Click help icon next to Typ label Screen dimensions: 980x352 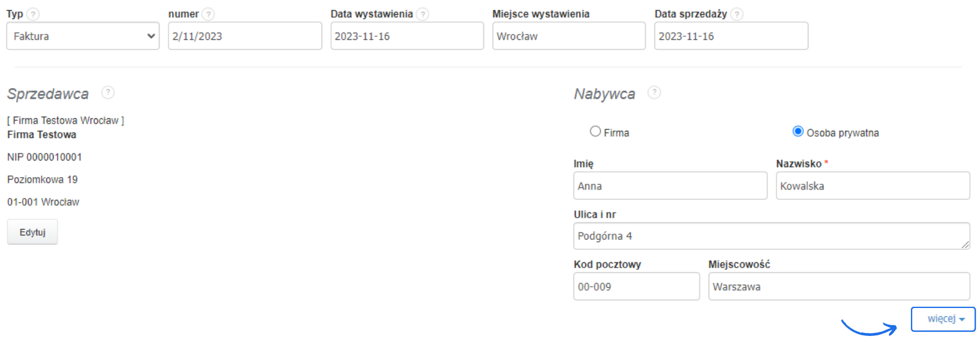[x=33, y=14]
